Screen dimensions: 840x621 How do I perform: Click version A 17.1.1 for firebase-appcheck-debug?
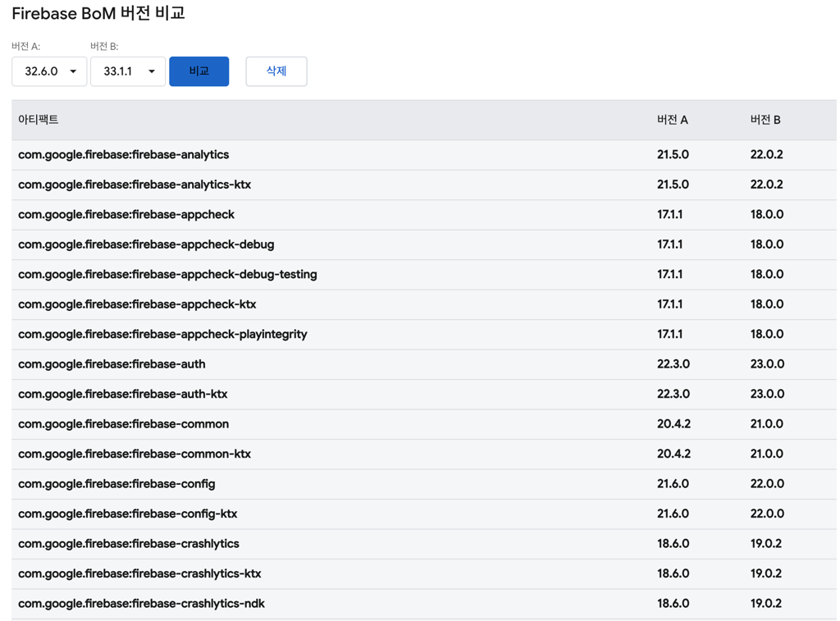click(x=669, y=244)
